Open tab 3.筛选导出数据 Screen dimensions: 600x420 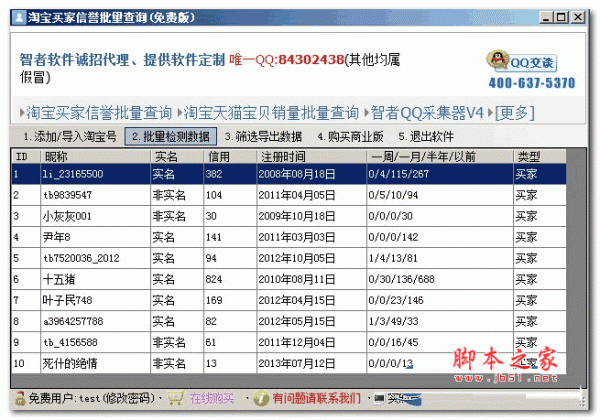point(263,137)
